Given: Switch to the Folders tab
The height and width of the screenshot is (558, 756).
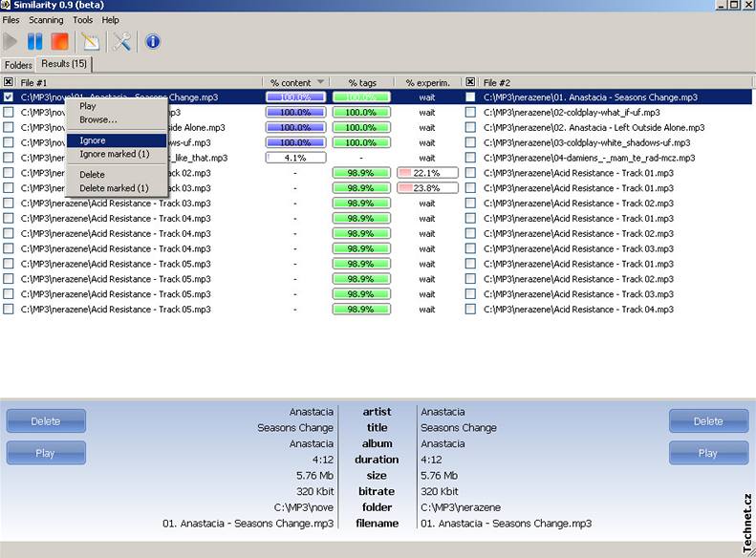Looking at the screenshot, I should (18, 65).
